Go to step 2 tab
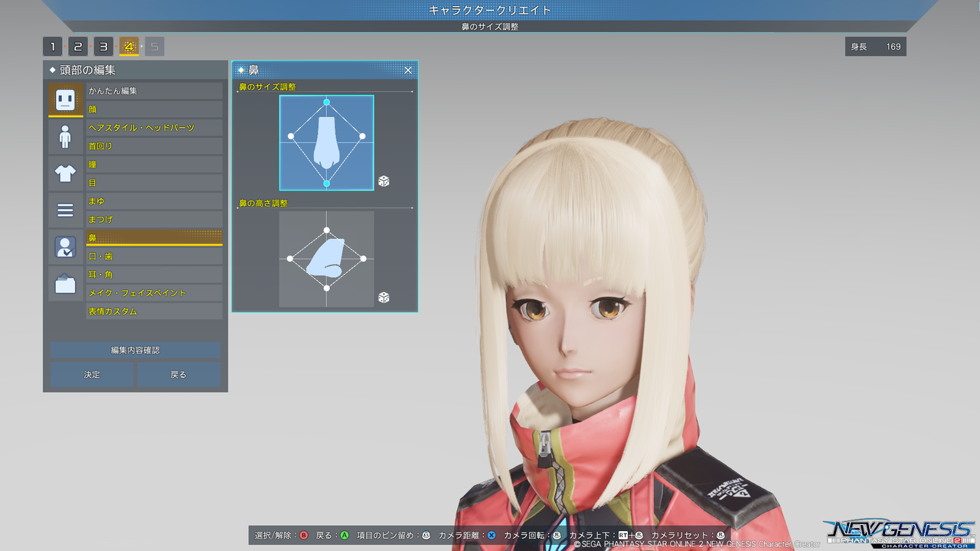Image resolution: width=980 pixels, height=551 pixels. (x=78, y=47)
